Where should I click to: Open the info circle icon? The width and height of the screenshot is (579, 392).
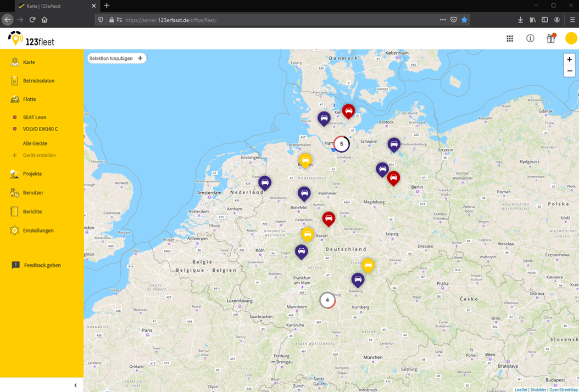click(x=530, y=38)
